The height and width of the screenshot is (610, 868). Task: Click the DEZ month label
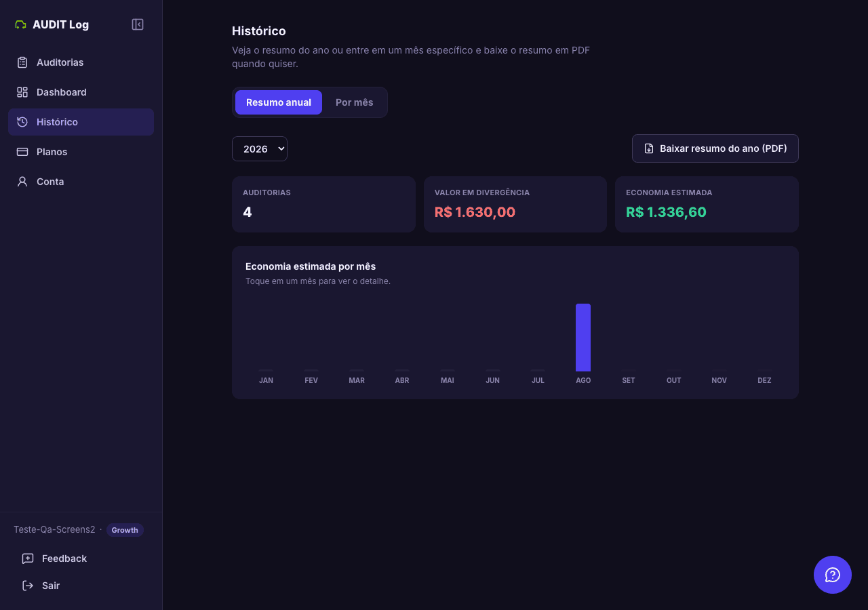point(764,380)
